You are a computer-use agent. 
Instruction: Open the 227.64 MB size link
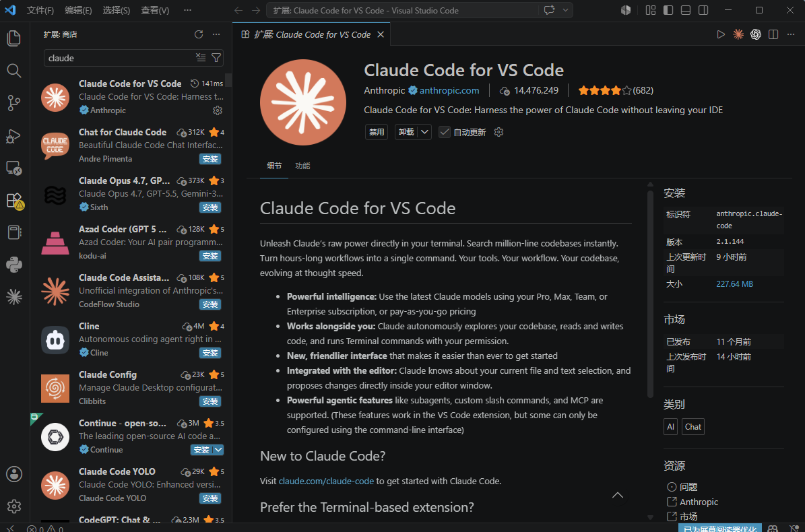(735, 284)
